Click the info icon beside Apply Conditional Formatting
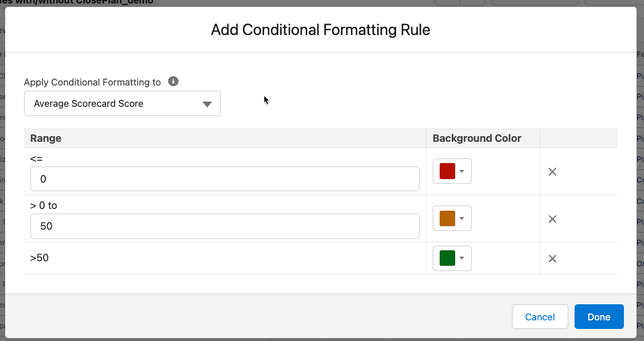The image size is (644, 341). tap(173, 82)
